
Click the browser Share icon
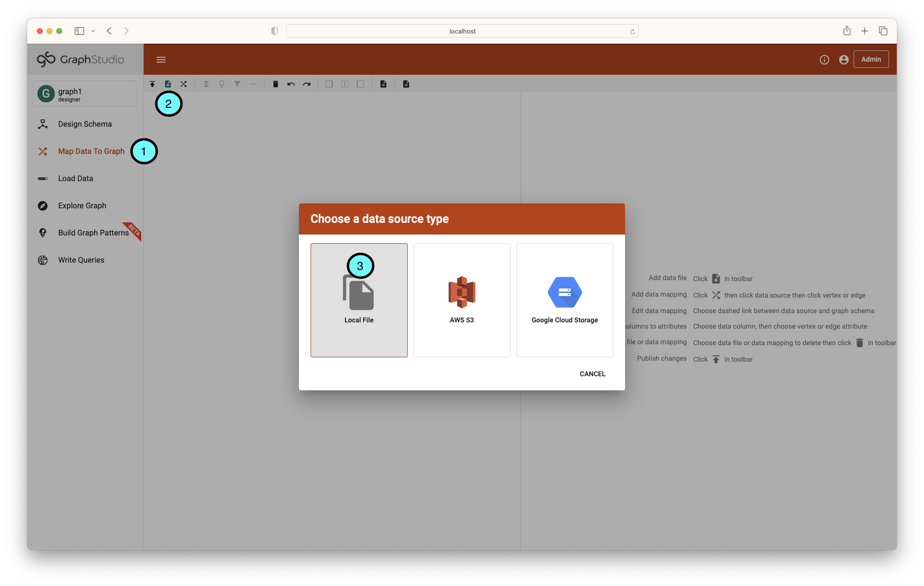point(847,31)
